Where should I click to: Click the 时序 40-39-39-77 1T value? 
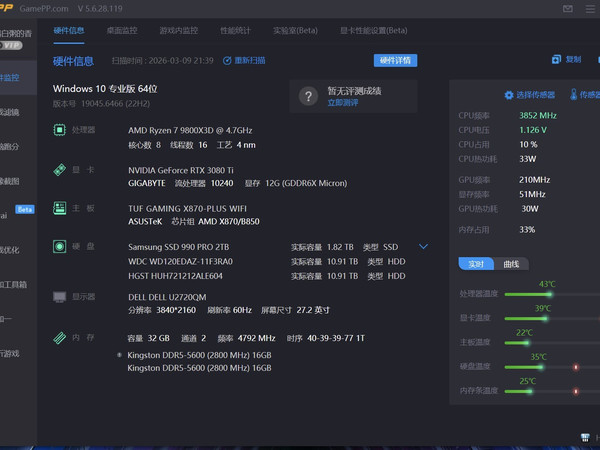tap(336, 338)
